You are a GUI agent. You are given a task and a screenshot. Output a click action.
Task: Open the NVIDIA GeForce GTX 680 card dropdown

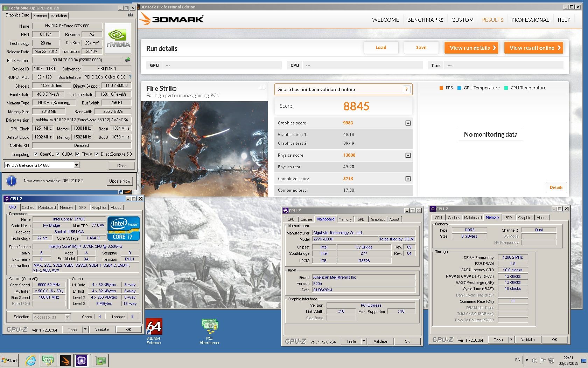(77, 165)
